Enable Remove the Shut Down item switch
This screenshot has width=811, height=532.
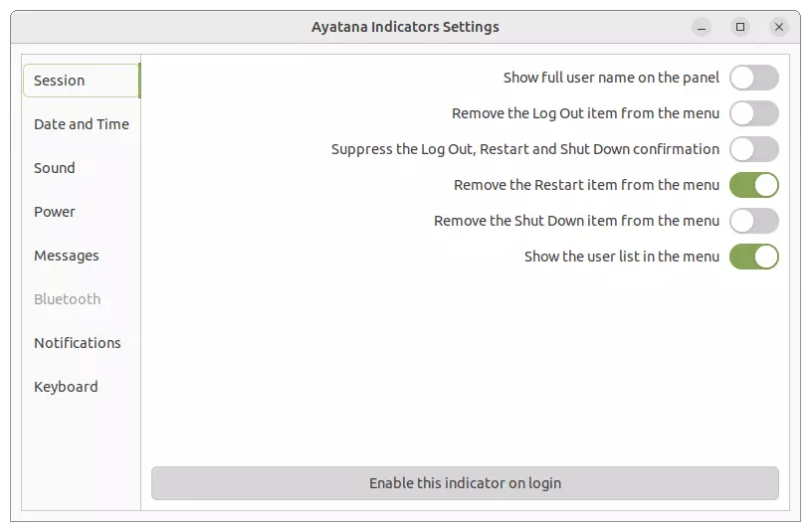[x=753, y=221]
